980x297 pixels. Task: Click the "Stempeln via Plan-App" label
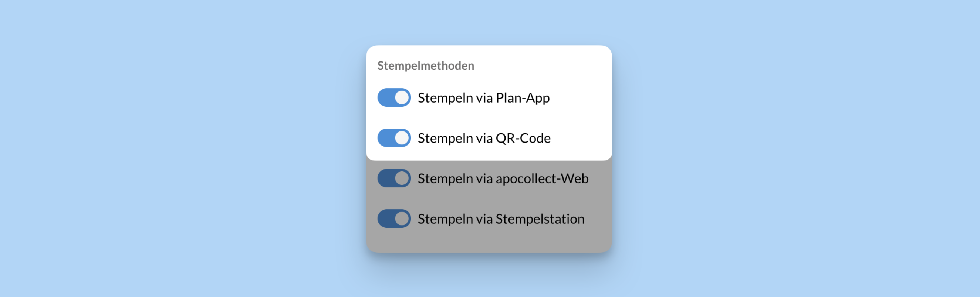483,98
